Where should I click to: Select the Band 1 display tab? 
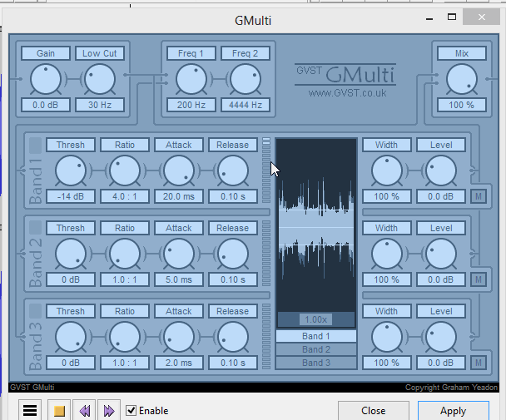point(316,336)
